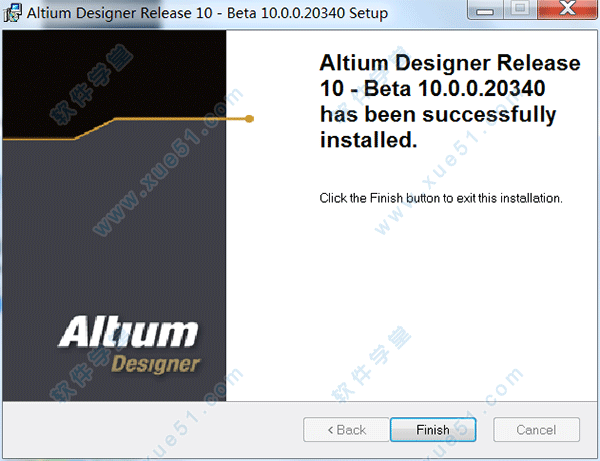This screenshot has height=461, width=600.
Task: Click the text "Click the Finish button to exit this installation."
Action: coord(441,198)
